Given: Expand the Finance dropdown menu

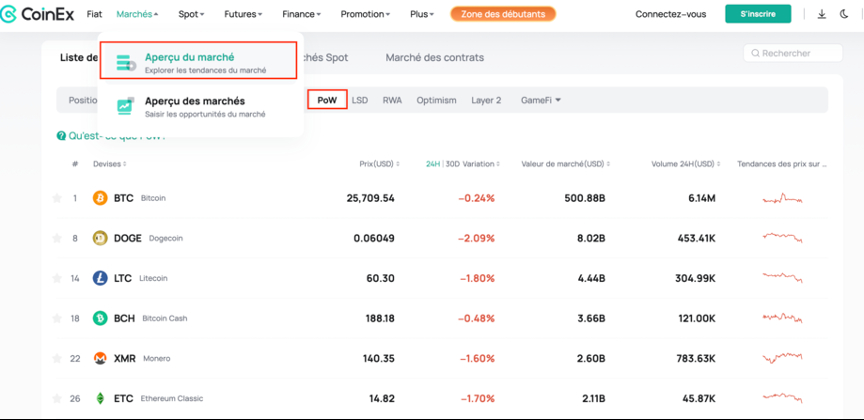Looking at the screenshot, I should [x=301, y=14].
